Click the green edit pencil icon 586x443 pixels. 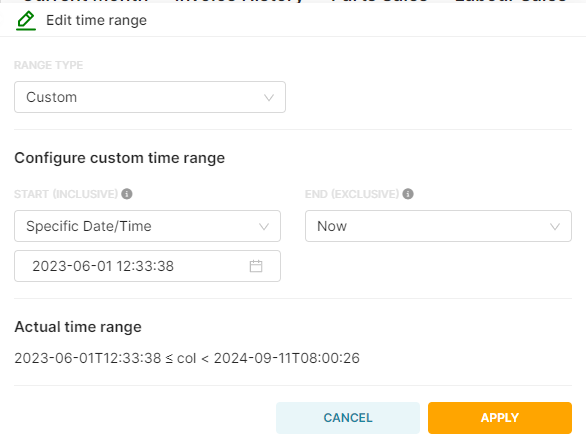pos(26,21)
